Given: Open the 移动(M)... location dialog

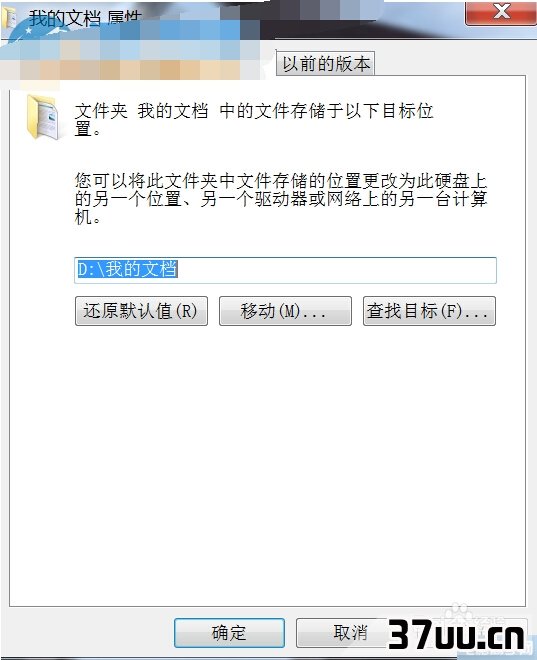Looking at the screenshot, I should [285, 311].
